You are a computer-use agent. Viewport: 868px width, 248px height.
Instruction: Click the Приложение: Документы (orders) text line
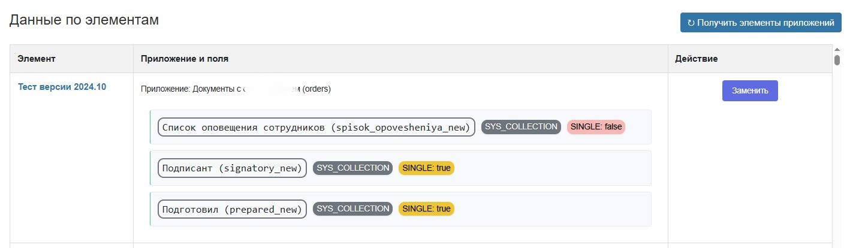[x=236, y=89]
